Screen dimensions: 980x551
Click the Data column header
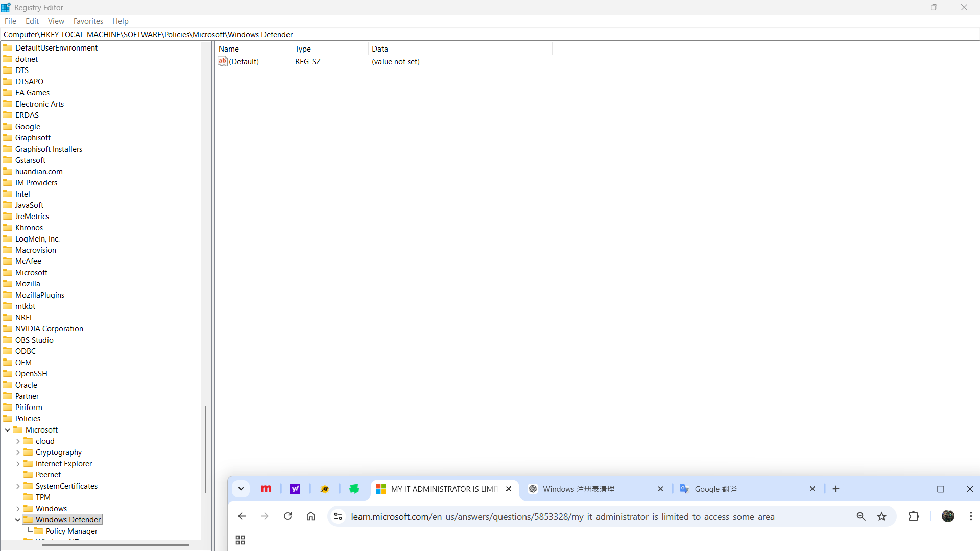pyautogui.click(x=460, y=49)
